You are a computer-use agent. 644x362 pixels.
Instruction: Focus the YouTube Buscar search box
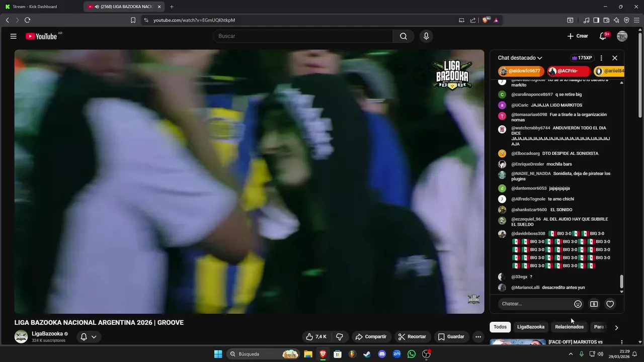click(x=302, y=36)
